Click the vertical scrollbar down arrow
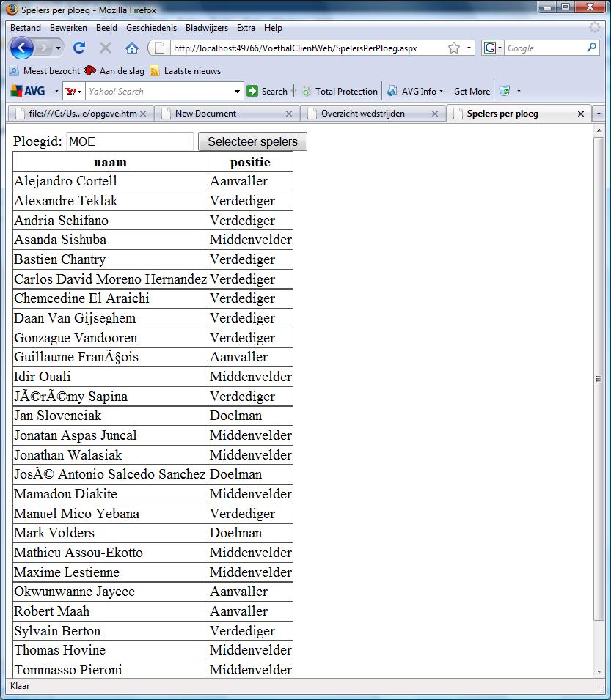Screen dimensions: 611x700 pos(599,671)
